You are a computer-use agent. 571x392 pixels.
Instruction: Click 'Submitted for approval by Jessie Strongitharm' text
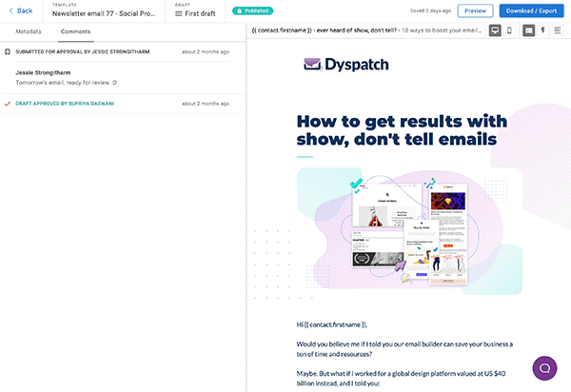(83, 51)
